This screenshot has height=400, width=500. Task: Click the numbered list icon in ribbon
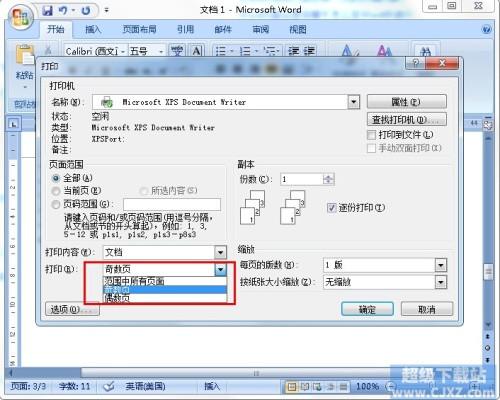click(x=245, y=51)
